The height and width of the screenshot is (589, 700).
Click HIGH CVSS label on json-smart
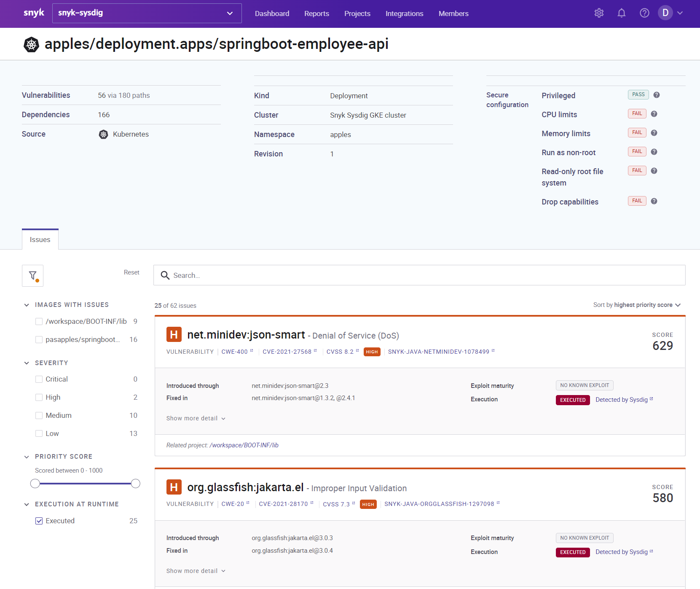372,352
